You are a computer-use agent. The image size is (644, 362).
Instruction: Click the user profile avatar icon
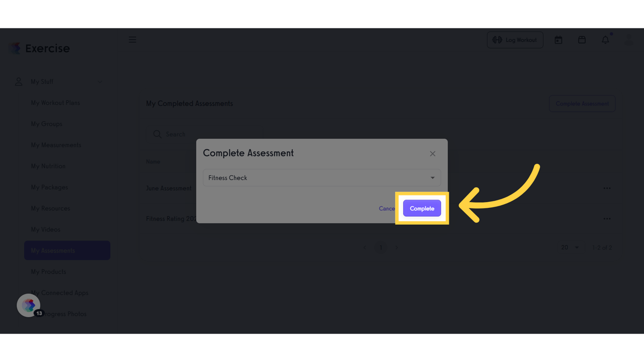(x=628, y=40)
